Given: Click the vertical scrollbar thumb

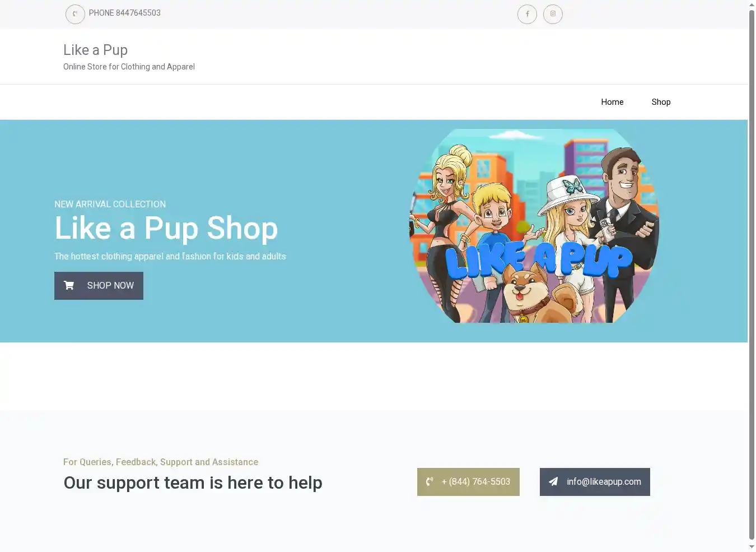Looking at the screenshot, I should [752, 275].
